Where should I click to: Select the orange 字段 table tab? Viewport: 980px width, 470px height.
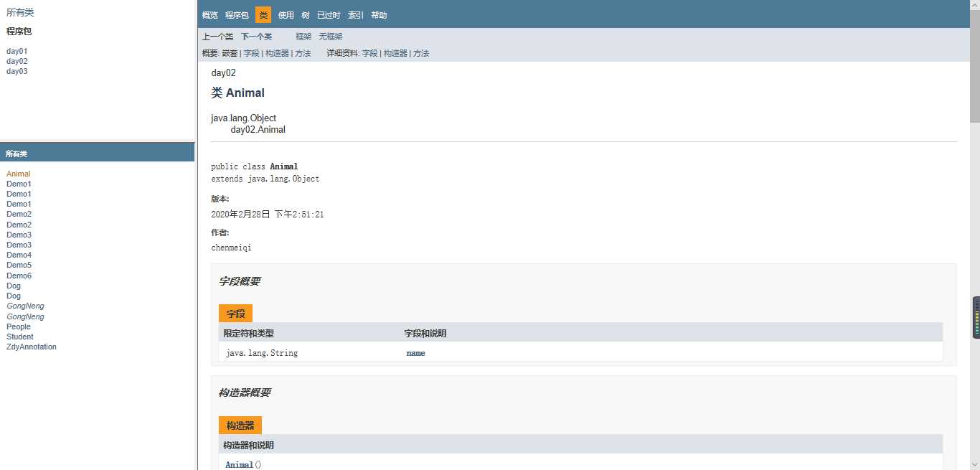tap(235, 314)
